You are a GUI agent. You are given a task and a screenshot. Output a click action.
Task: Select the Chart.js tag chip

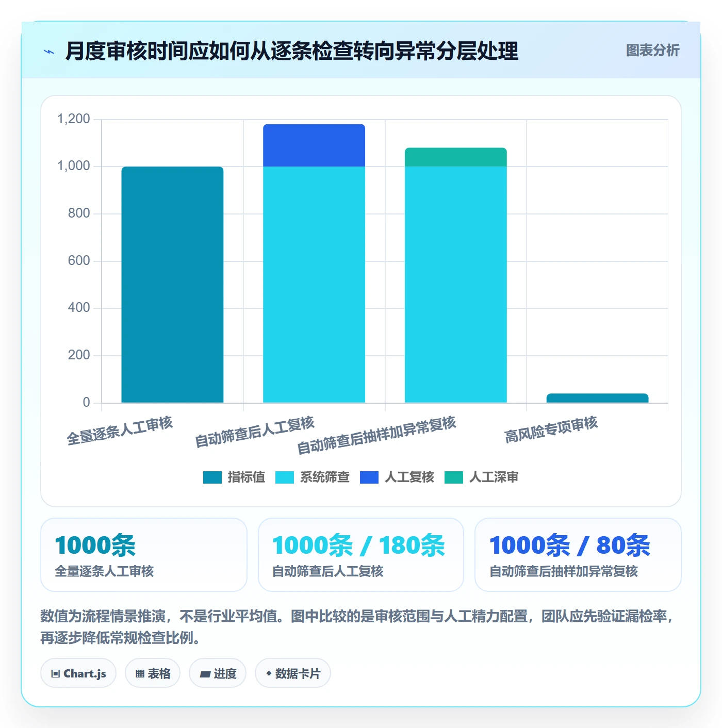[78, 673]
